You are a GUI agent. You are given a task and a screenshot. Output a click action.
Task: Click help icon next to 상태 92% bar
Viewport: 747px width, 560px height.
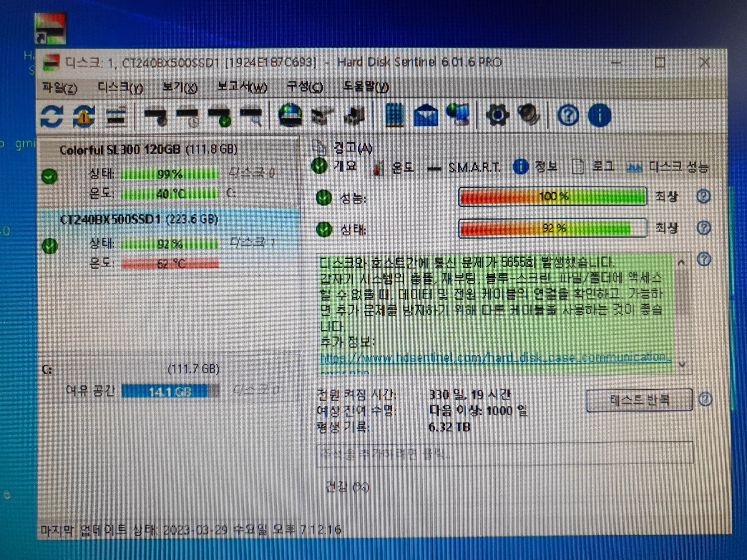coord(704,228)
